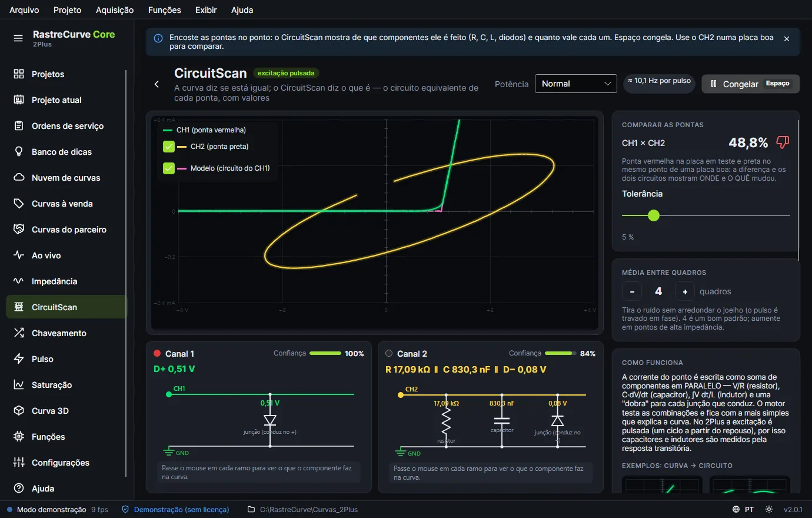Screen dimensions: 812x518
Task: Open the Arquivo menu
Action: click(24, 10)
